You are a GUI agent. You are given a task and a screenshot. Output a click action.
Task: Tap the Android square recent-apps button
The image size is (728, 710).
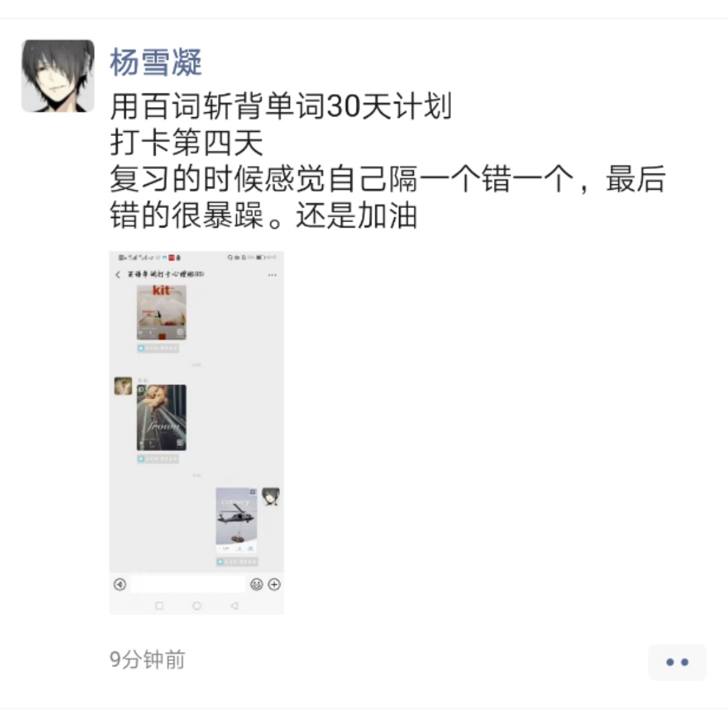point(159,606)
